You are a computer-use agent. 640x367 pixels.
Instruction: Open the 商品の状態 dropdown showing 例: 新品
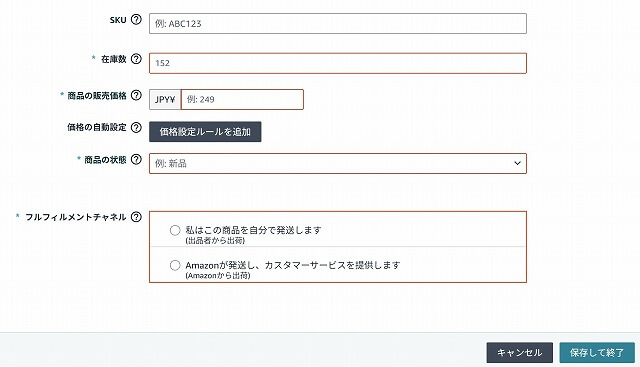coord(338,163)
